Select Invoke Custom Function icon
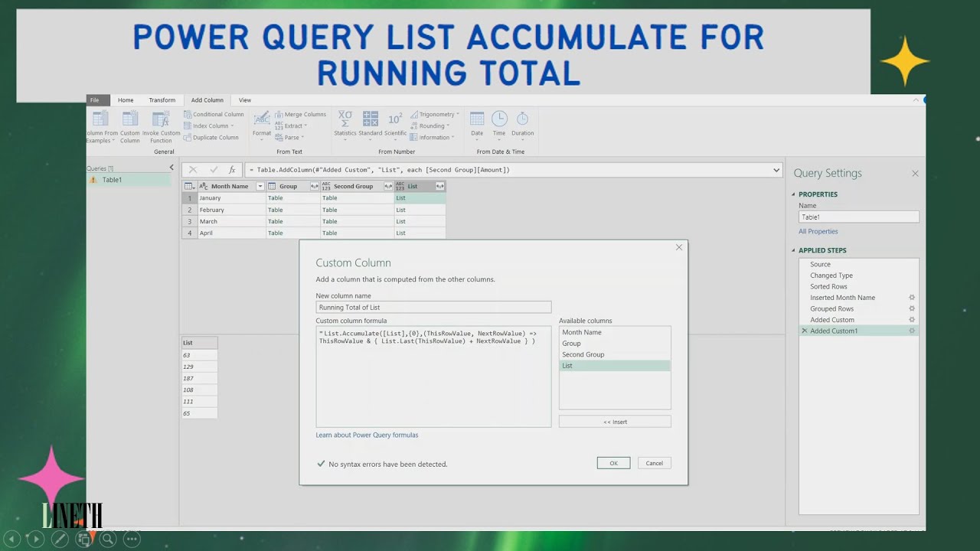The width and height of the screenshot is (980, 551). point(161,119)
